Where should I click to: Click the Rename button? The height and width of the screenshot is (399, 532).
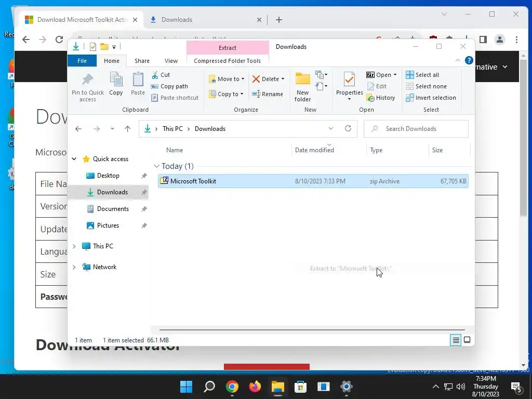click(268, 94)
